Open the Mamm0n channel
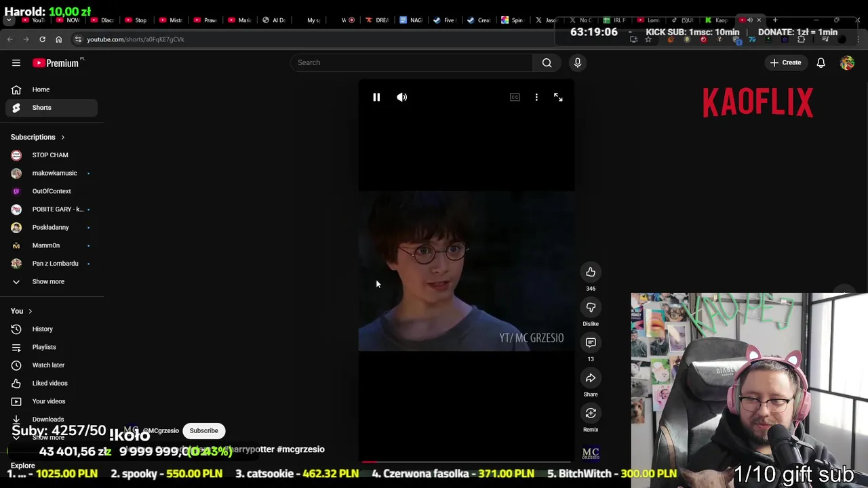Viewport: 868px width, 488px height. click(x=52, y=245)
